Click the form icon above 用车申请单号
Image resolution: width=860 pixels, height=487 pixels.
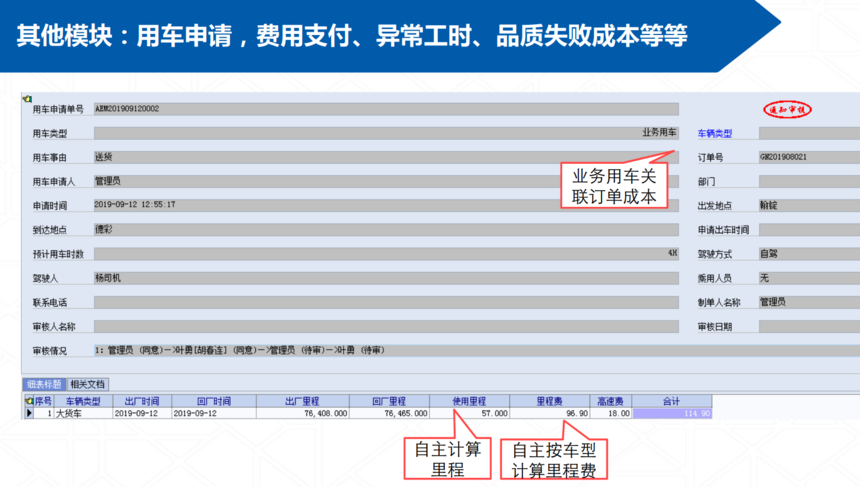(27, 99)
